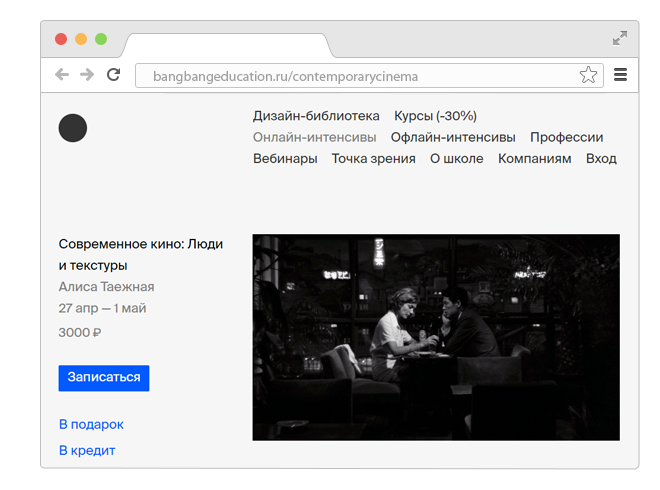Go to the Офлайн-интенсивы section
This screenshot has height=490, width=660.
(x=453, y=137)
